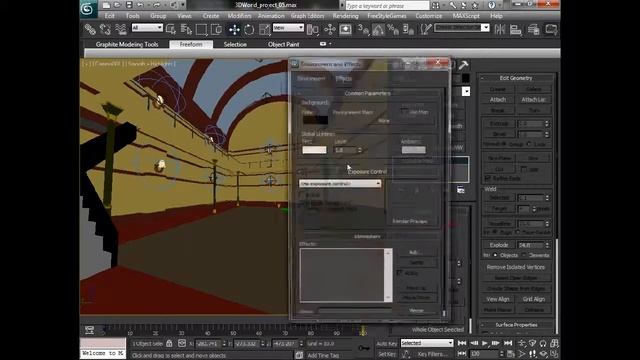Toggle the Use Map checkbox
640x360 pixels.
404,111
